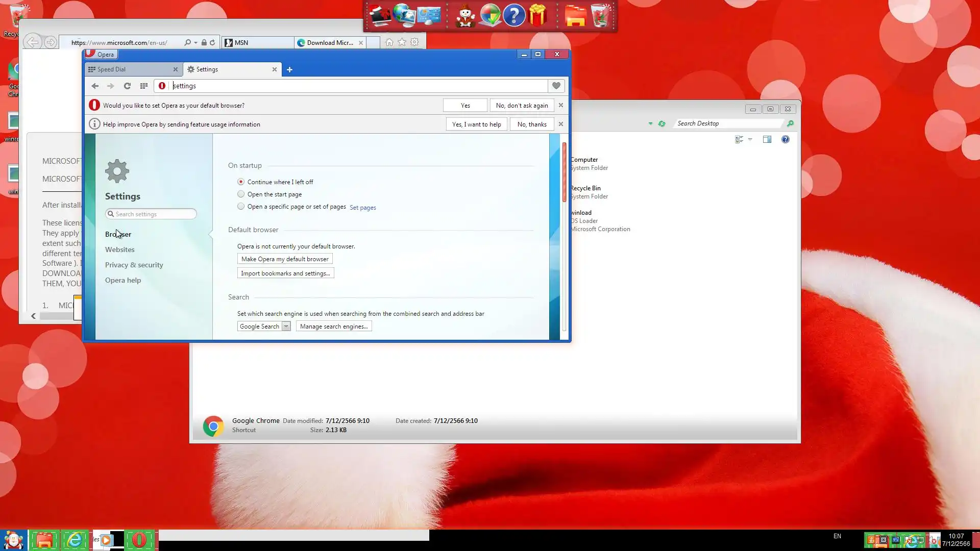The image size is (980, 551).
Task: Click Opera's reload page icon
Action: tap(127, 86)
